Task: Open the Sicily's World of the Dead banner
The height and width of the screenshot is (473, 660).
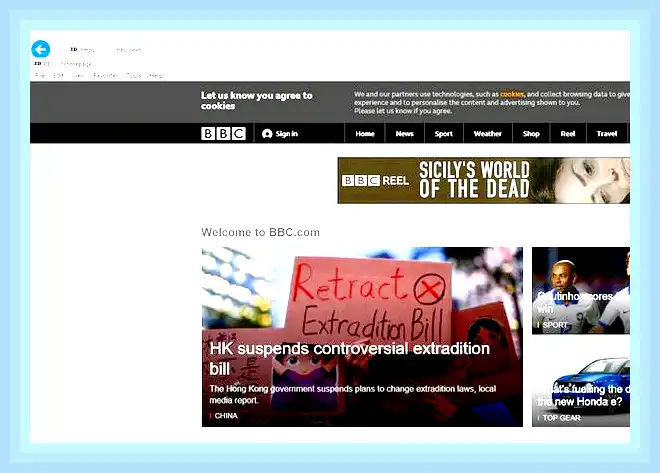Action: tap(484, 181)
